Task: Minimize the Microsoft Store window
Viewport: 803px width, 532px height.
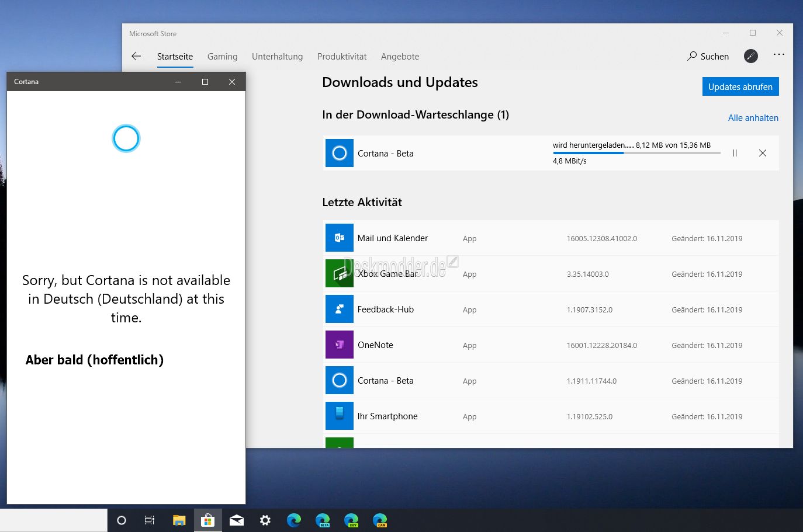Action: pos(726,33)
